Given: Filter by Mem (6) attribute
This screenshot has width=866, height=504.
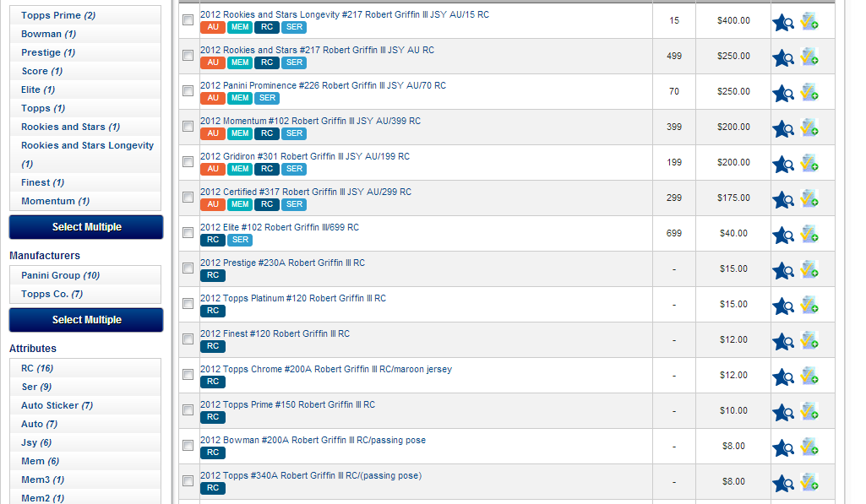Looking at the screenshot, I should (x=40, y=461).
